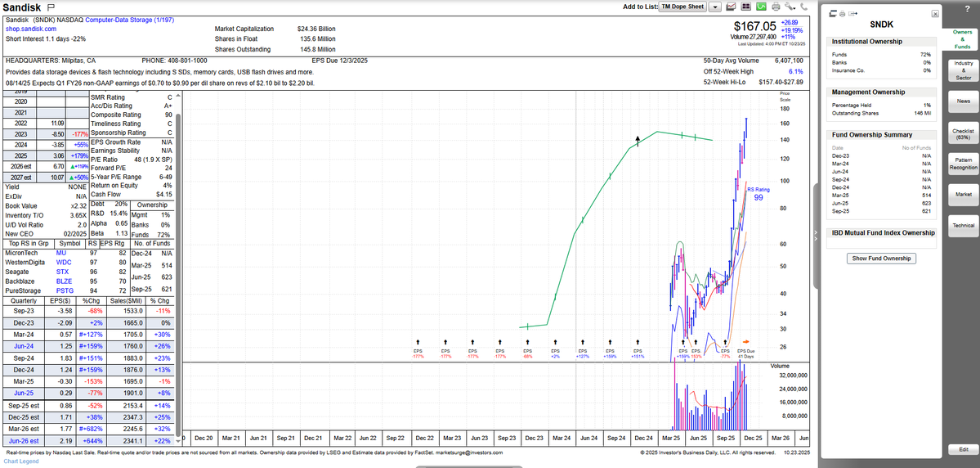The image size is (980, 468).
Task: Click the Composite Rating value 90
Action: coord(168,115)
